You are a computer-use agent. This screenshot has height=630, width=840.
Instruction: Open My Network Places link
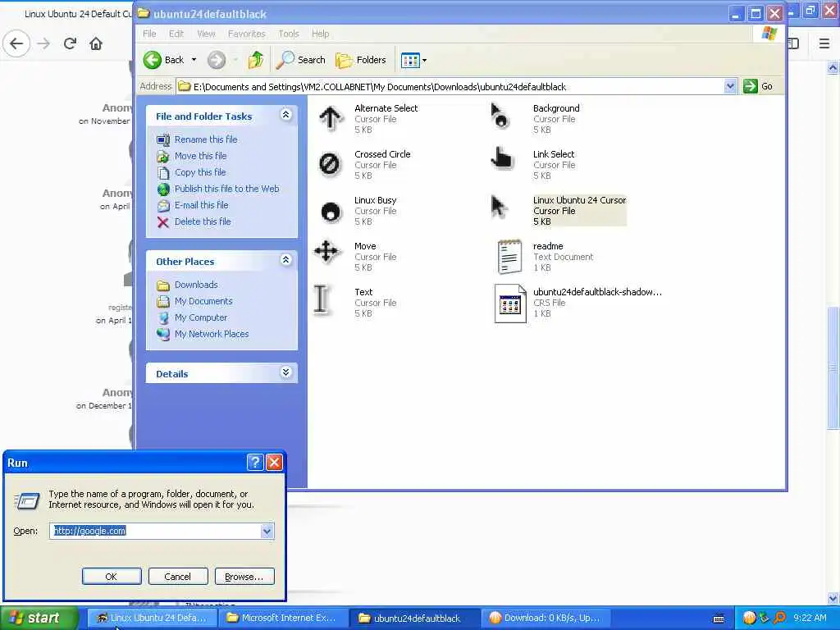212,335
